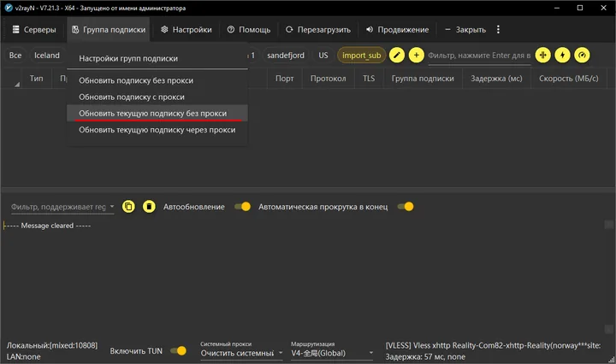Maximize the v2rayN window
The height and width of the screenshot is (364, 616).
tap(580, 8)
